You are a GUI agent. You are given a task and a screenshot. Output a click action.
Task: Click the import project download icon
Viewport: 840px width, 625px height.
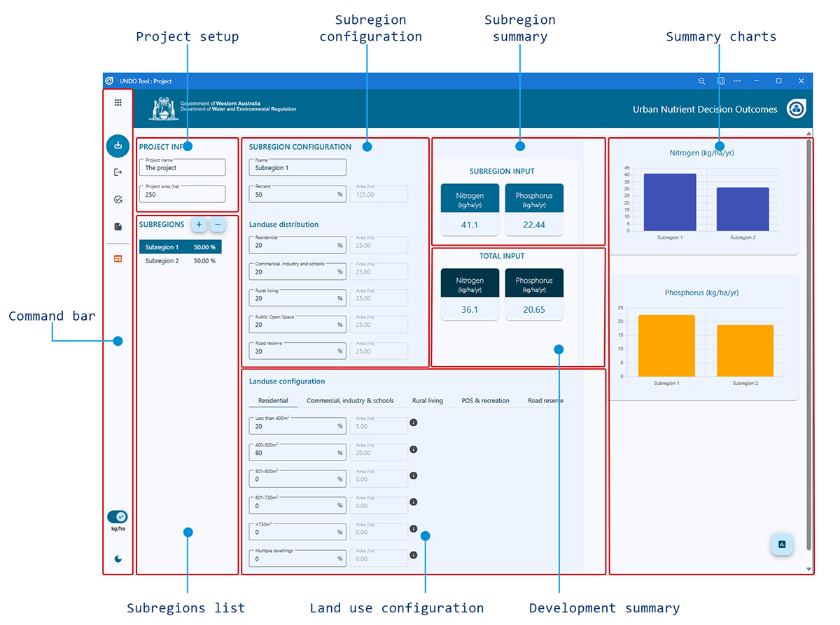(x=118, y=146)
